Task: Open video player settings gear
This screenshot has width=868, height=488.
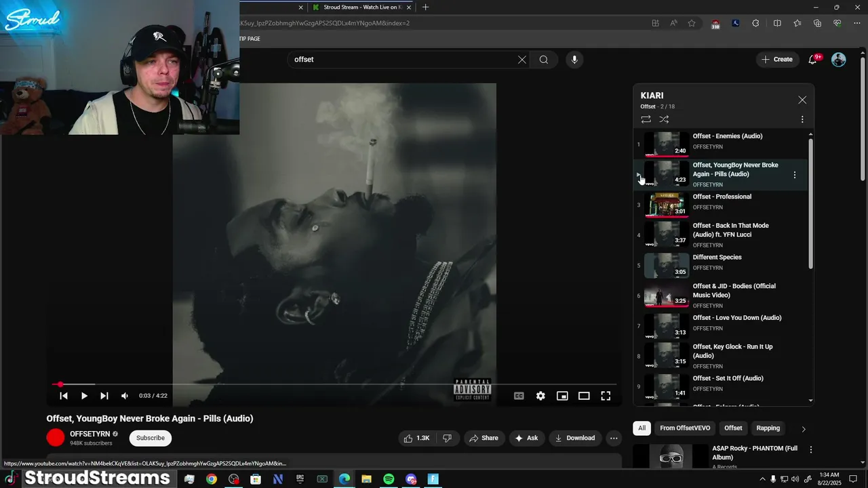Action: (x=540, y=396)
